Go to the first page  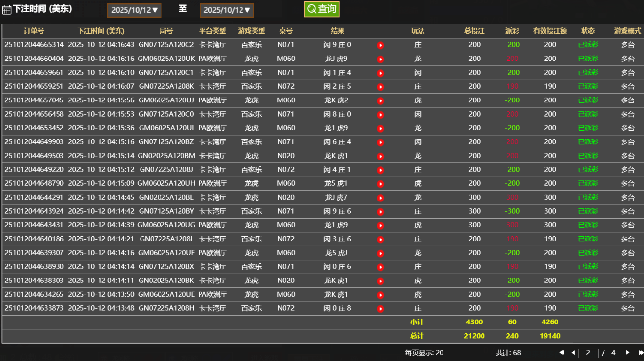tap(562, 353)
